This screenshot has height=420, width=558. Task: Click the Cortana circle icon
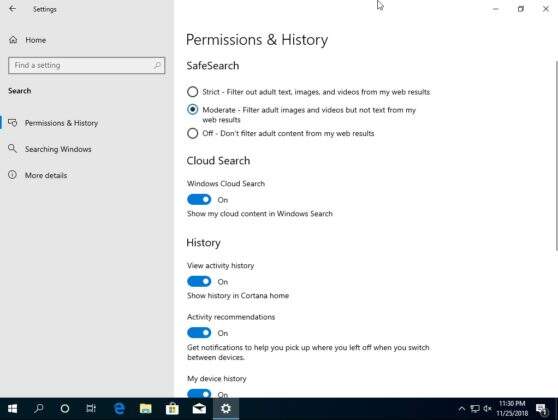click(65, 408)
